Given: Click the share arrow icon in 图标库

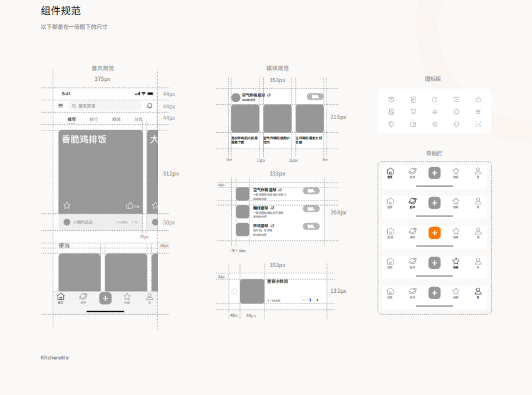Looking at the screenshot, I should click(x=435, y=100).
